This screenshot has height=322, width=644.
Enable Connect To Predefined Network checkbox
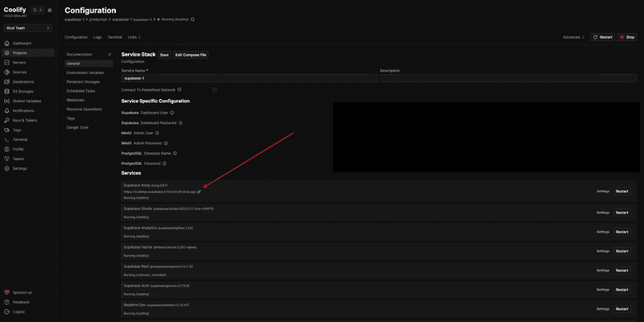pos(215,89)
